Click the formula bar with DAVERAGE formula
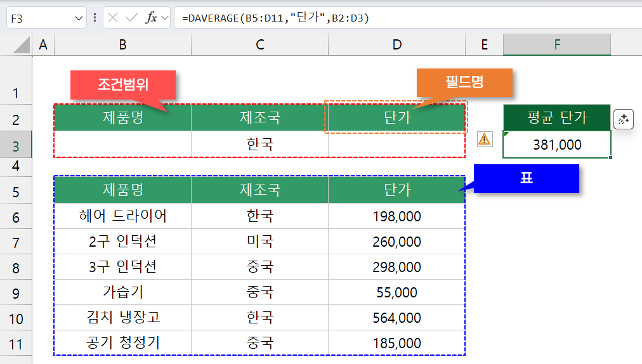 pyautogui.click(x=406, y=18)
